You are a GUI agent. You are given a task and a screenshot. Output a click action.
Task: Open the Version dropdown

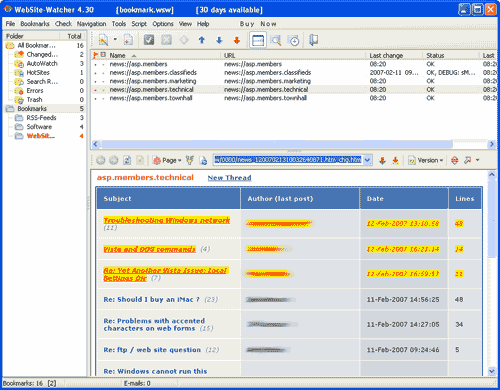pyautogui.click(x=426, y=160)
